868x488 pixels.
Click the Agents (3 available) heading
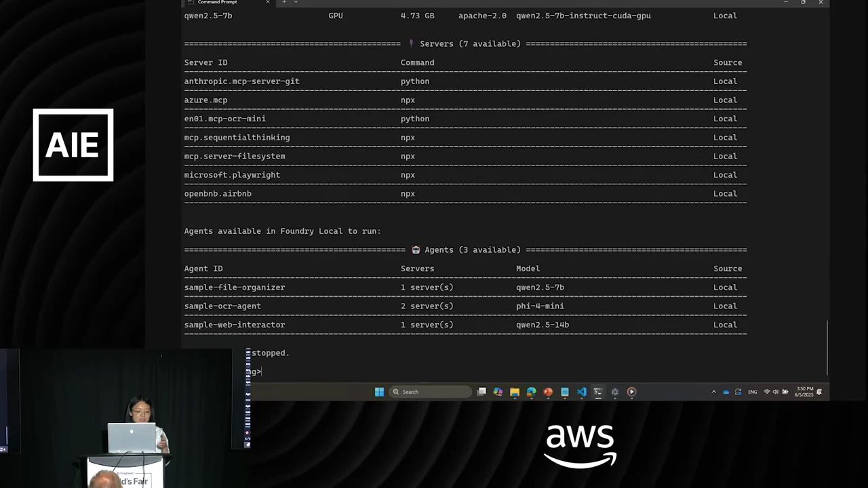pyautogui.click(x=467, y=250)
